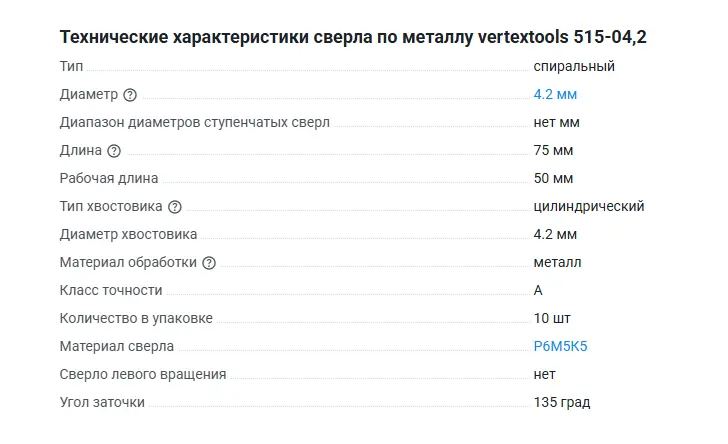Click the Диапазон диаметров ступенчатых сверл label
Image resolution: width=728 pixels, height=444 pixels.
point(194,123)
